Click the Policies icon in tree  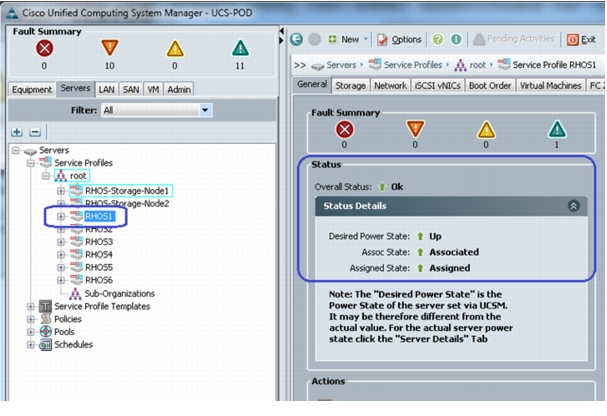point(45,319)
